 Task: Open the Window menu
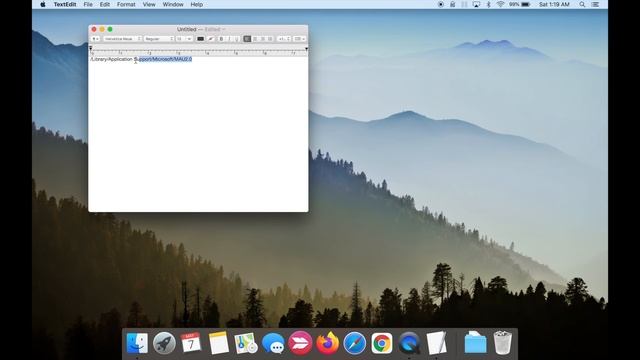(173, 4)
